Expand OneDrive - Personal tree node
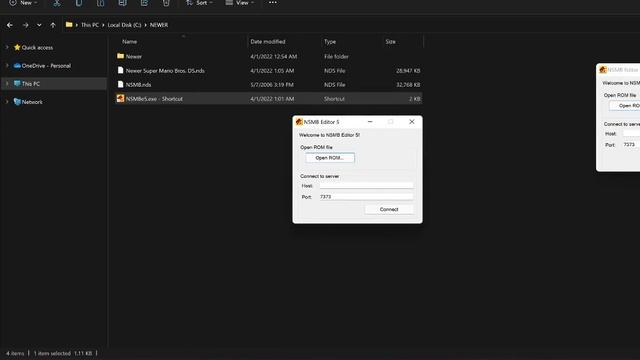640x360 pixels. point(7,65)
